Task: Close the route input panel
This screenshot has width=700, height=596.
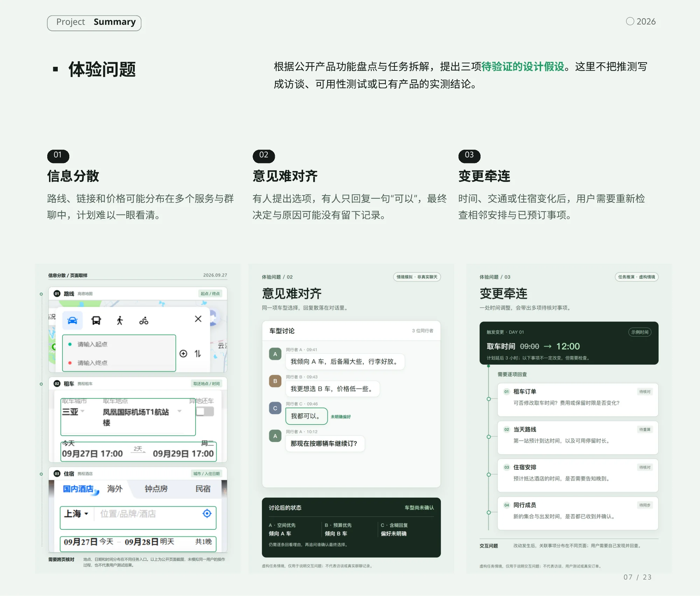Action: 198,319
